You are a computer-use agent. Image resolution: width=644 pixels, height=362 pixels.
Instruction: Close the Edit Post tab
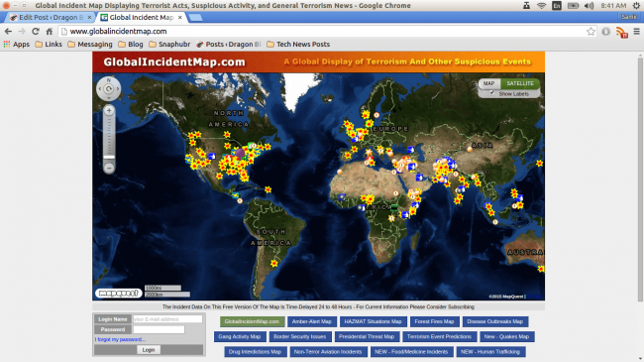coord(89,17)
